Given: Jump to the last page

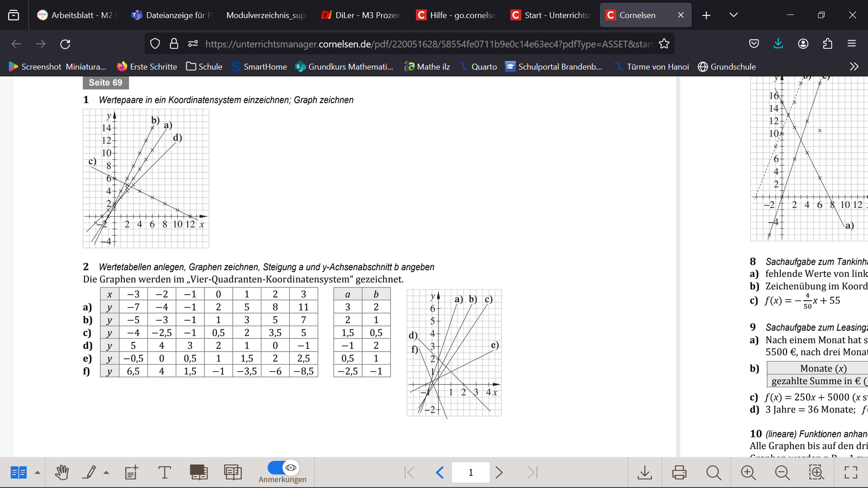Looking at the screenshot, I should [532, 473].
